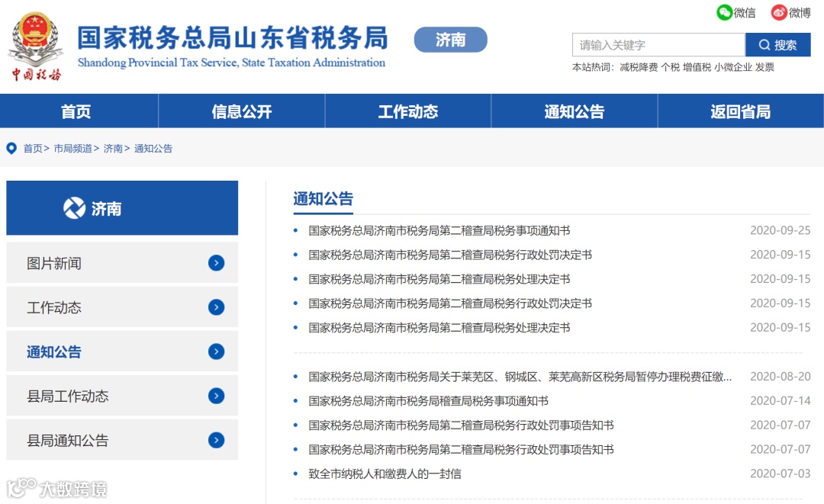Click the date 2020-09-25
824x504 pixels.
(780, 230)
